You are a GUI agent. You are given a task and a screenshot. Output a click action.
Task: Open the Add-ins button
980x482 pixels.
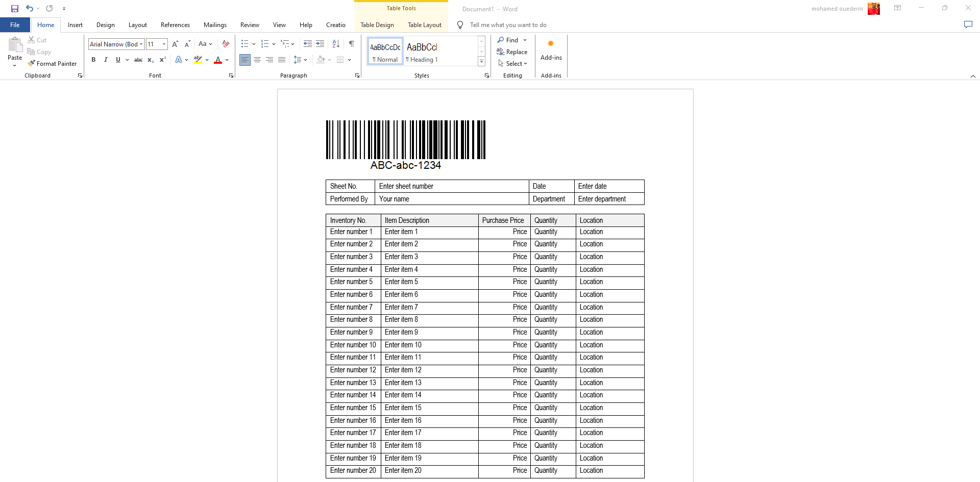[x=551, y=50]
